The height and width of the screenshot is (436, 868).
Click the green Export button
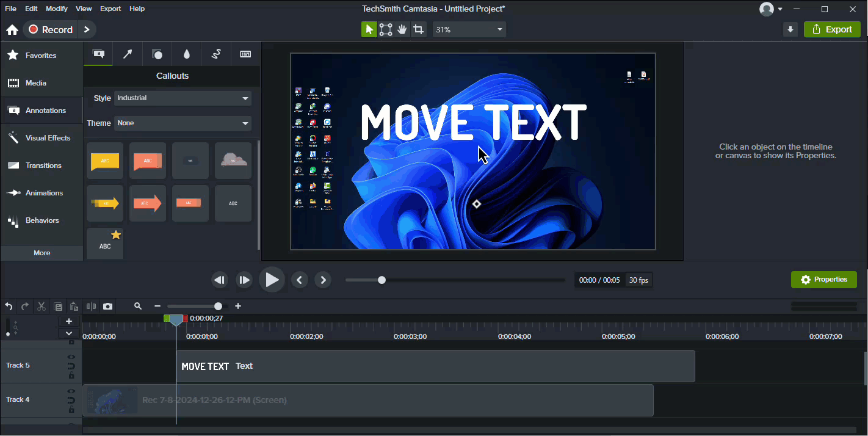832,29
